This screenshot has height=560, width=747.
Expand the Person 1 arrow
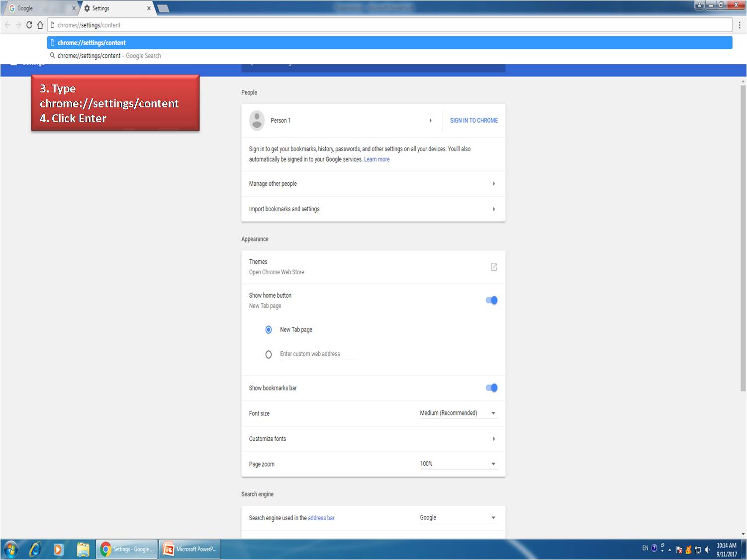[x=430, y=120]
